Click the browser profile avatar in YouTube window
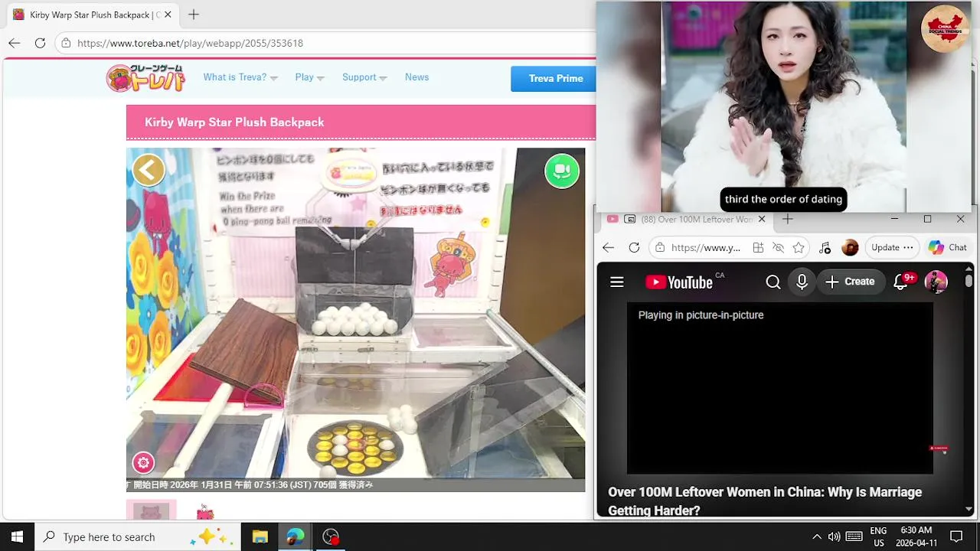Screen dimensions: 980x551 [850, 248]
